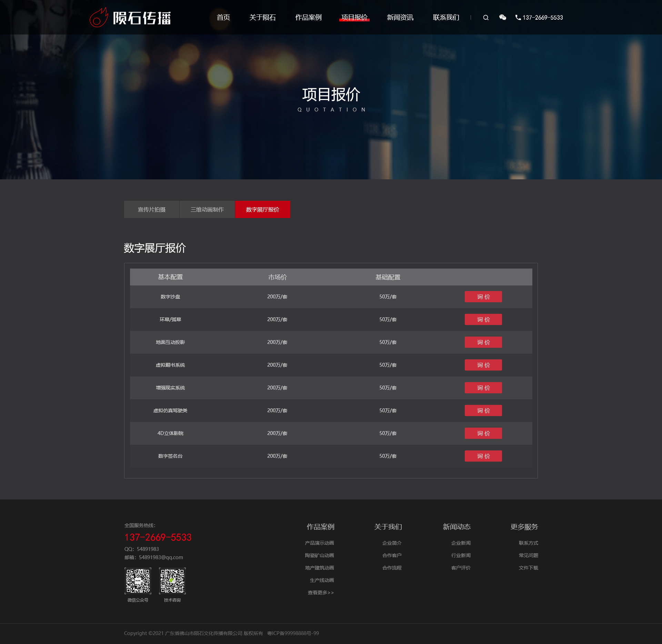Click the phone icon beside 137-2669-5533
Image resolution: width=662 pixels, height=644 pixels.
pos(518,18)
